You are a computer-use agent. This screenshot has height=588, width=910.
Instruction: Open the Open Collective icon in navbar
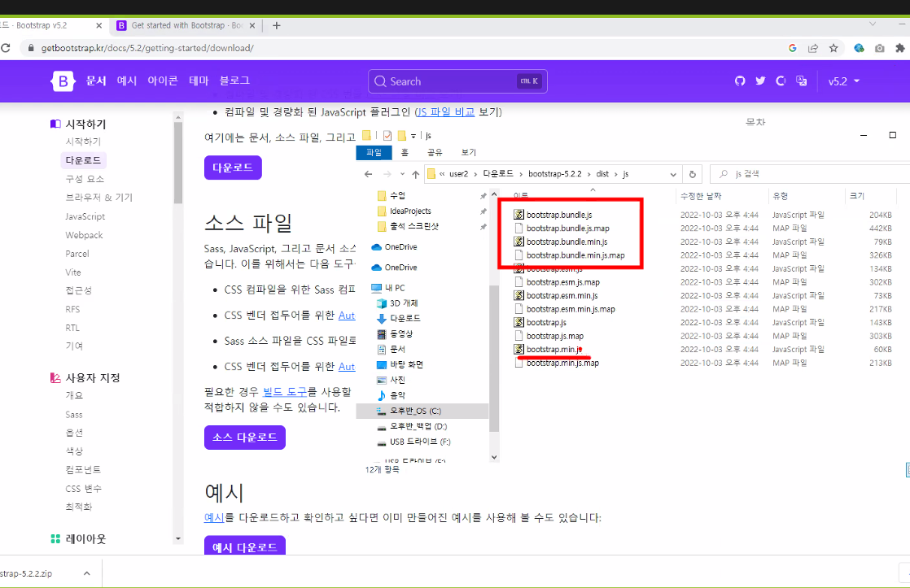[781, 81]
